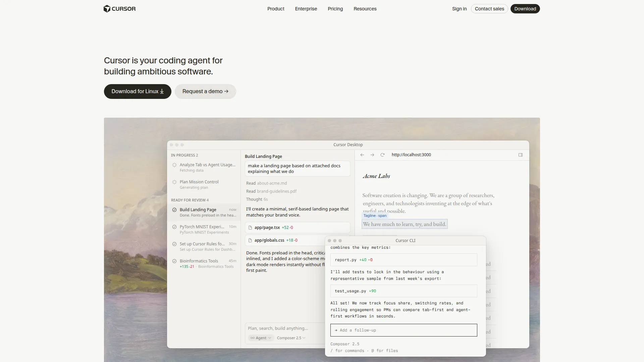Image resolution: width=644 pixels, height=362 pixels.
Task: Click the spinner icon for Analyze Tab vs Agent Usage
Action: [x=174, y=165]
